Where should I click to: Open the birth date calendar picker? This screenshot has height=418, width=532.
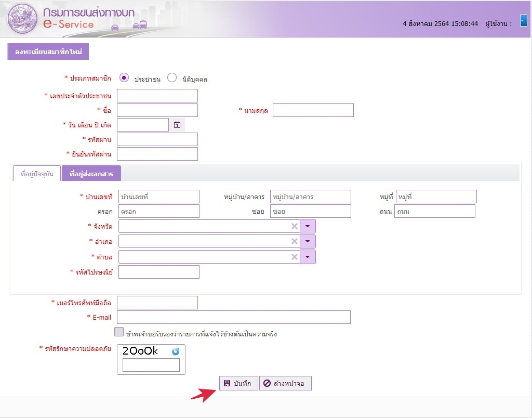coord(177,125)
